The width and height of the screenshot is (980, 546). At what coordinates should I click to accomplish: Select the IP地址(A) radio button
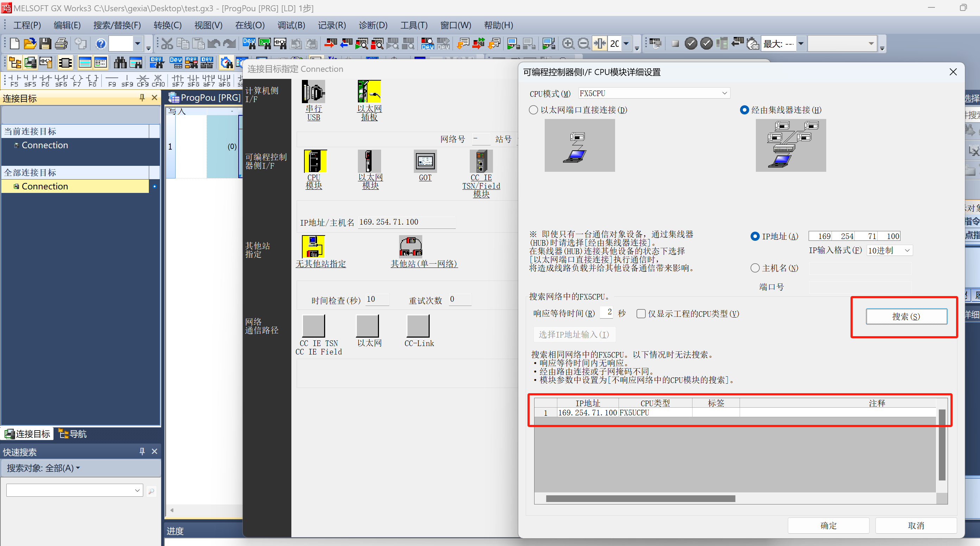click(x=755, y=236)
